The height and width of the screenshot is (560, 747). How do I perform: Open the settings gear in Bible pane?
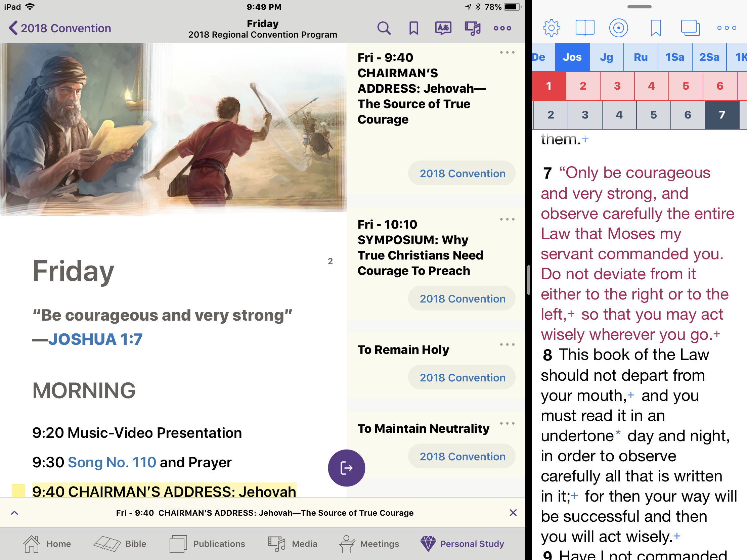[551, 28]
